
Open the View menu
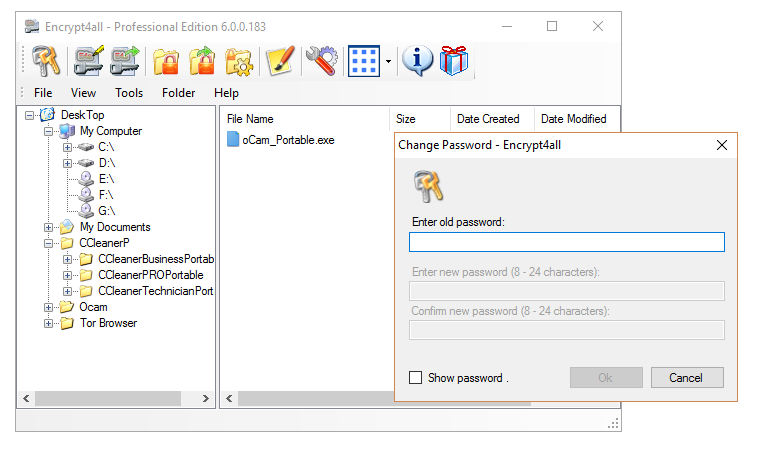[x=83, y=93]
